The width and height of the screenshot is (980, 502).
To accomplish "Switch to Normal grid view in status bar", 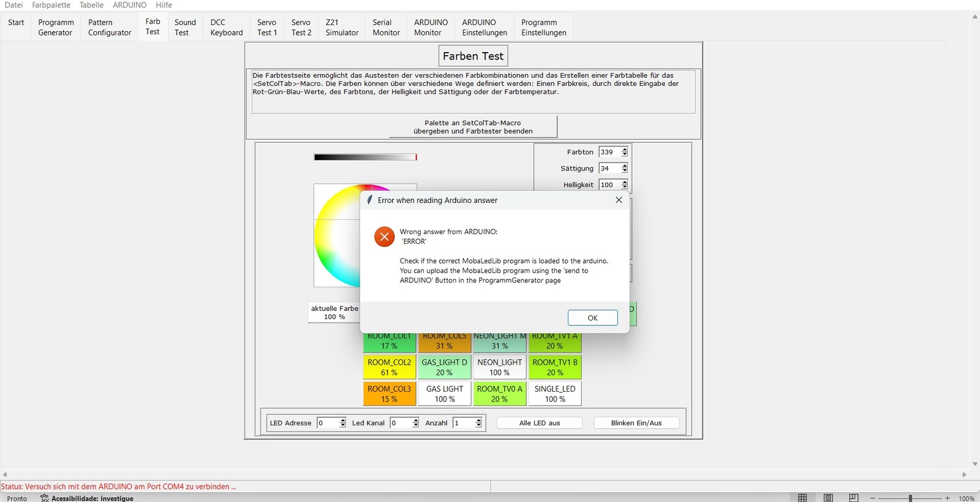I will (x=802, y=498).
